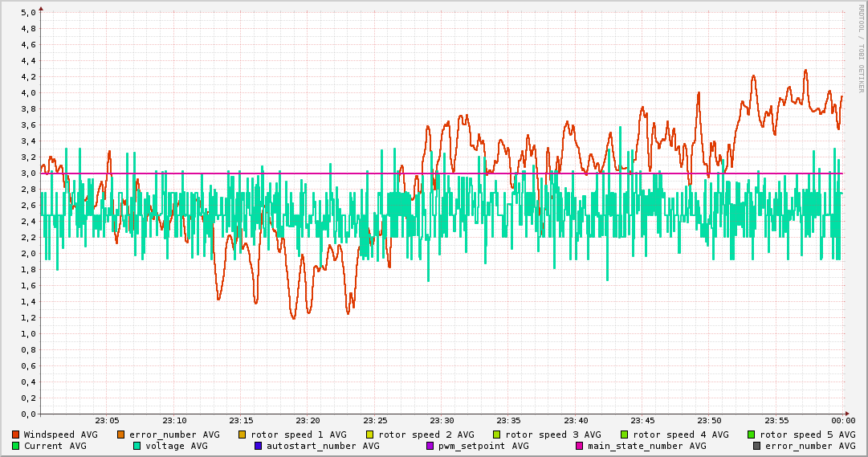This screenshot has width=868, height=457.
Task: Click the blue autostart_number AVG swatch
Action: pos(258,446)
